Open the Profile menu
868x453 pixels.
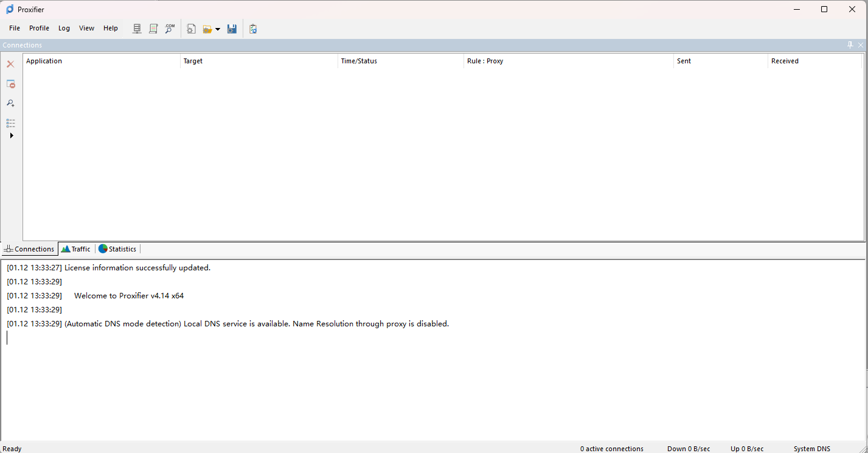[x=39, y=28]
